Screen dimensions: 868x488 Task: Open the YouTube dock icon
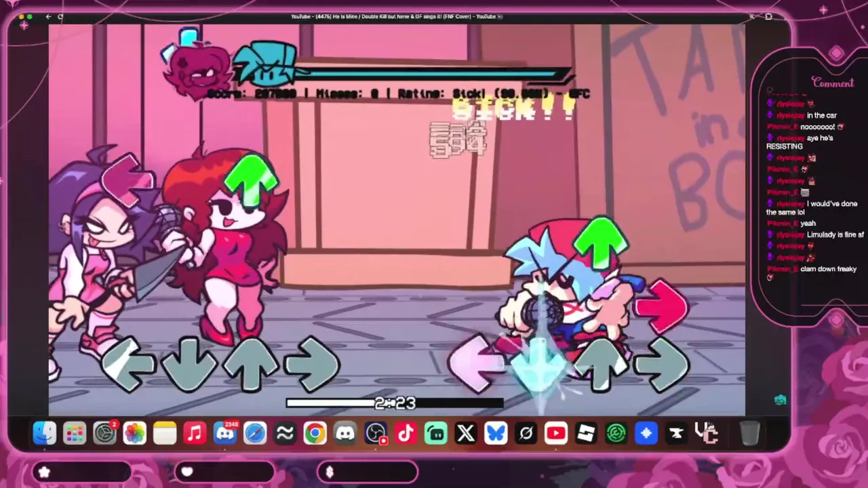coord(555,433)
